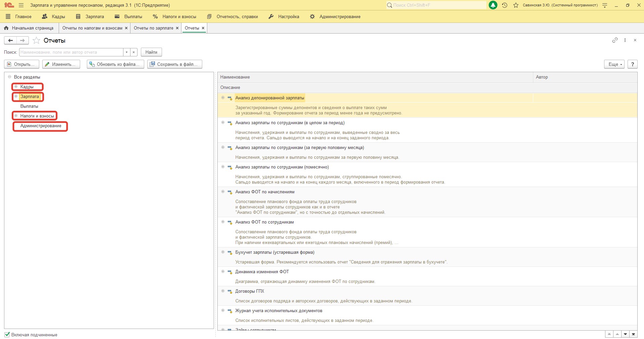Screen dimensions: 644x339
Task: Open the 1C main menu hamburger icon
Action: pos(21,5)
